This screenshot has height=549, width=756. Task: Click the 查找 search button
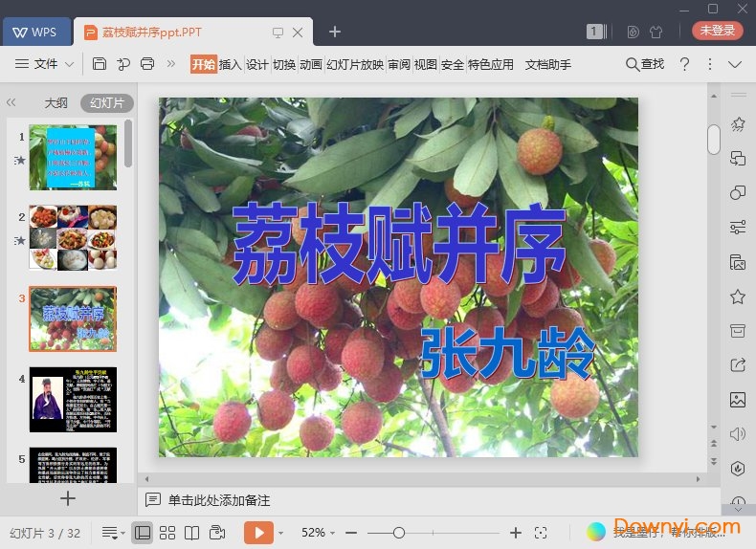[x=645, y=64]
